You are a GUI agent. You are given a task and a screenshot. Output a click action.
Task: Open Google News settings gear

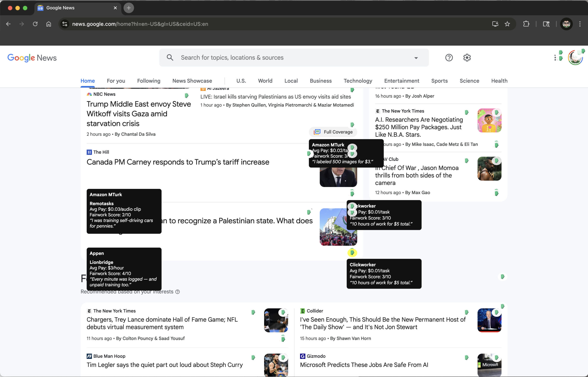click(467, 58)
